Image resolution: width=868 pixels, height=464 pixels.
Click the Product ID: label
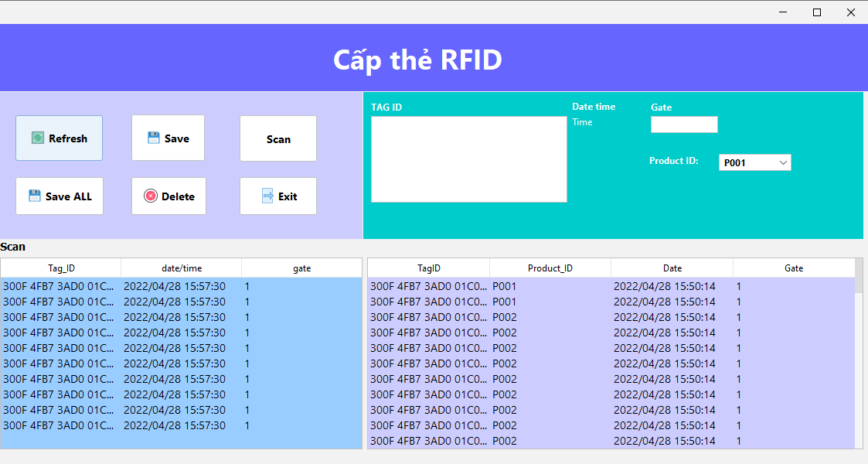click(x=674, y=161)
